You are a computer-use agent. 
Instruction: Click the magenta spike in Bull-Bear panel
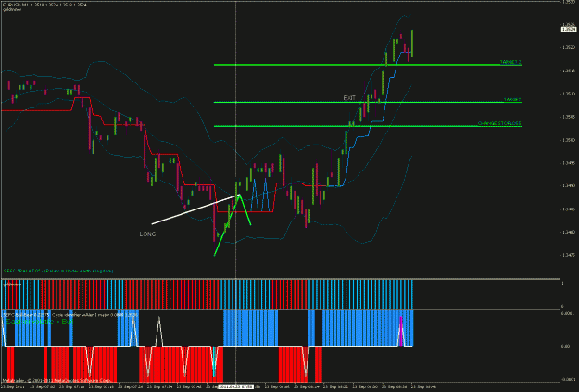[401, 331]
